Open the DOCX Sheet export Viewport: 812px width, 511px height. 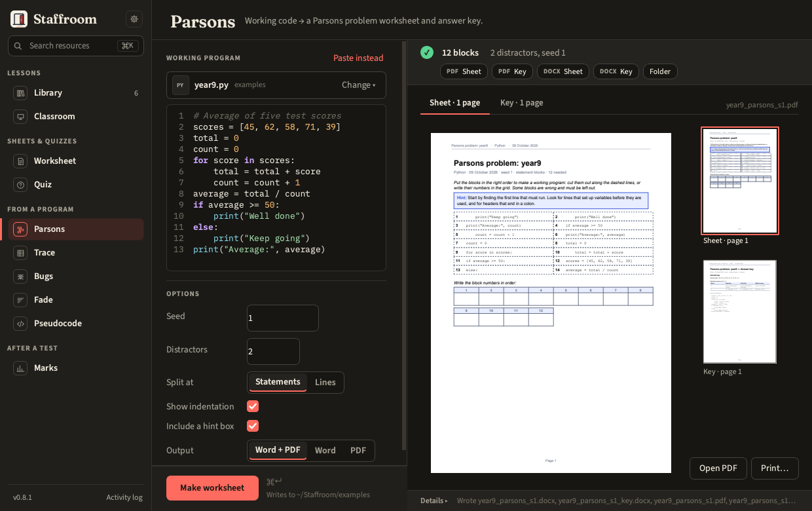point(563,71)
